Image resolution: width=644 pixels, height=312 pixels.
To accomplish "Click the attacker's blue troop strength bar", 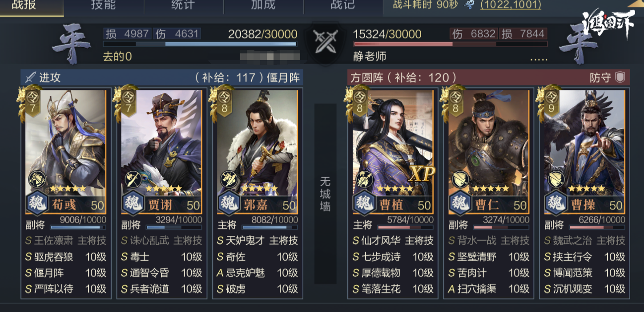I will (x=200, y=44).
